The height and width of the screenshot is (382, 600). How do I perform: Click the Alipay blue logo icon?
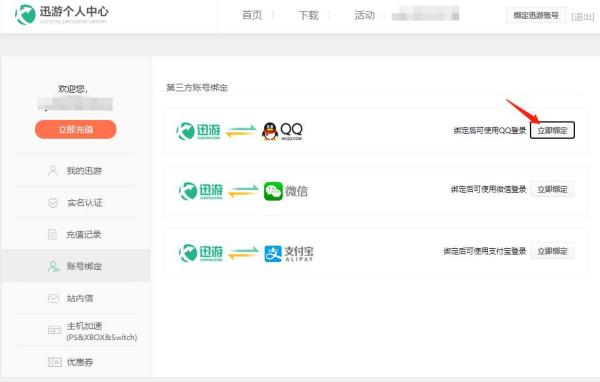point(273,253)
